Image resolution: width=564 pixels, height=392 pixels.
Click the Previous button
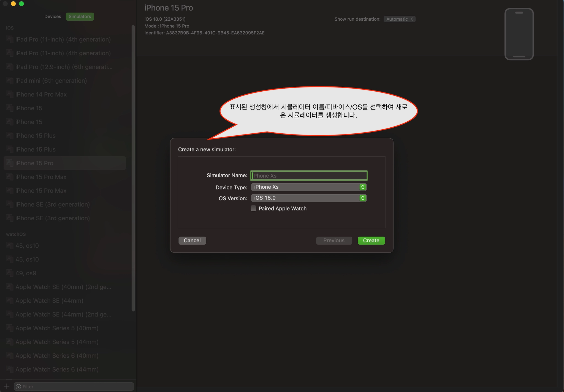334,240
